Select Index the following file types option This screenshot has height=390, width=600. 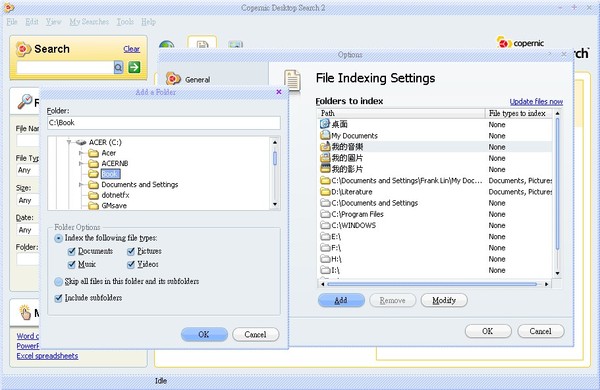coord(58,238)
